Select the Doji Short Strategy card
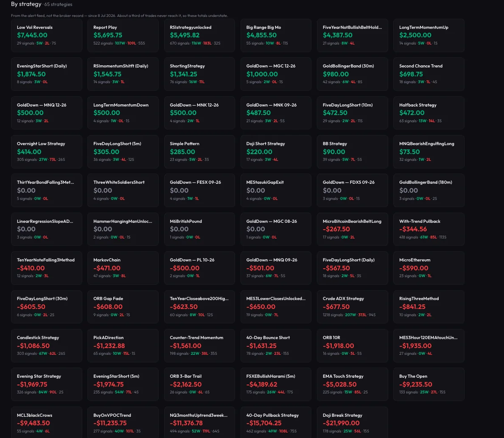The height and width of the screenshot is (438, 504). [x=276, y=152]
